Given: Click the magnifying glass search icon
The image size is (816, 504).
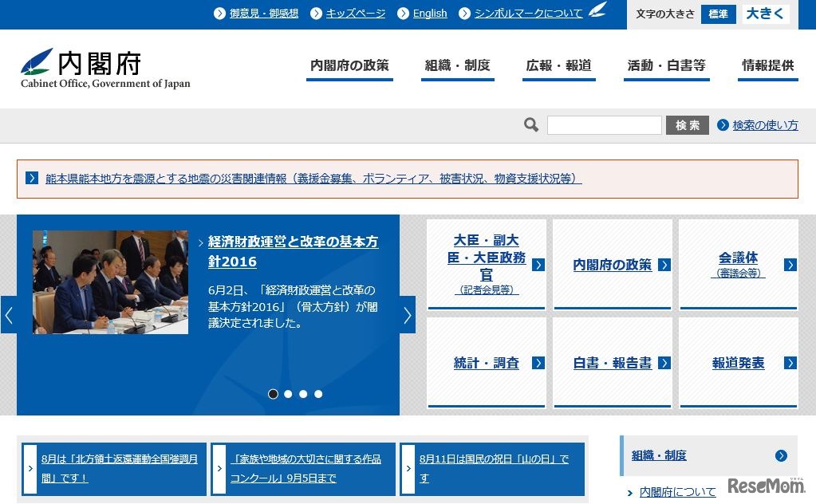Looking at the screenshot, I should (x=530, y=124).
